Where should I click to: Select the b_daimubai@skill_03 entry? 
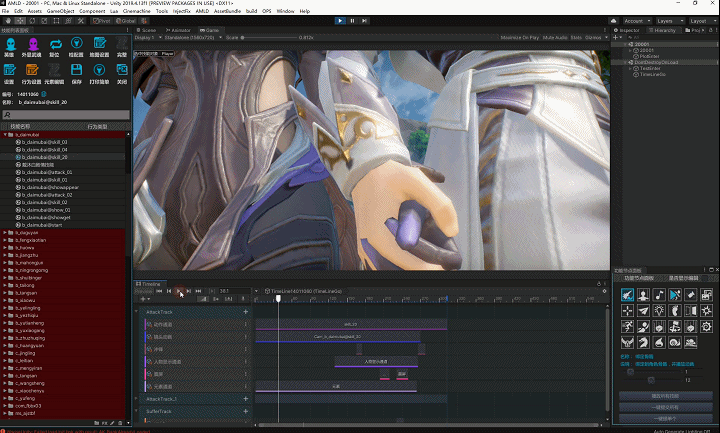click(x=45, y=142)
